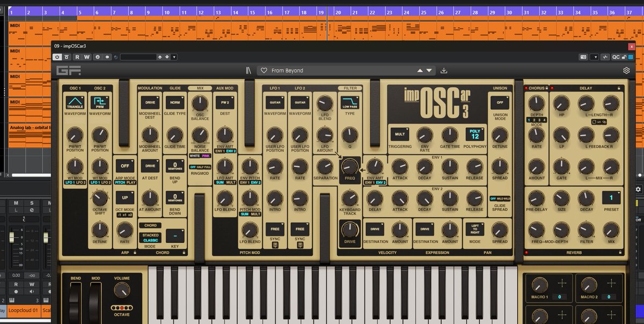
Task: Open the impOSCar preset library browser icon
Action: [248, 70]
